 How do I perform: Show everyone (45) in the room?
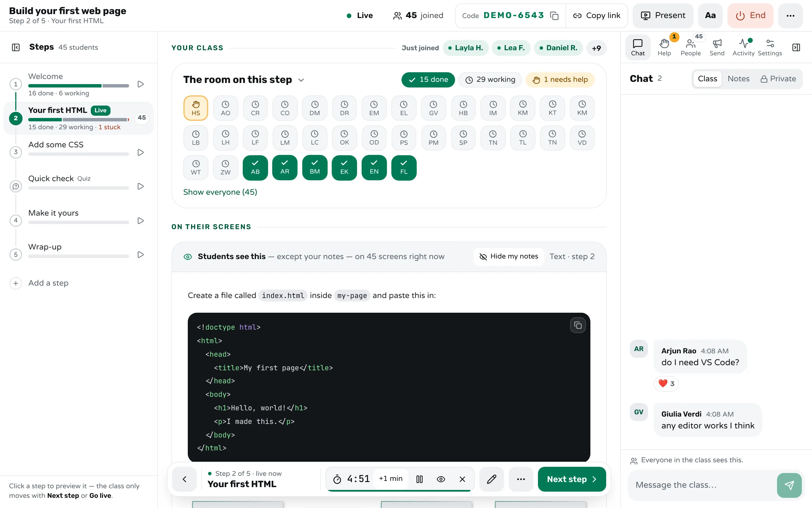(220, 192)
